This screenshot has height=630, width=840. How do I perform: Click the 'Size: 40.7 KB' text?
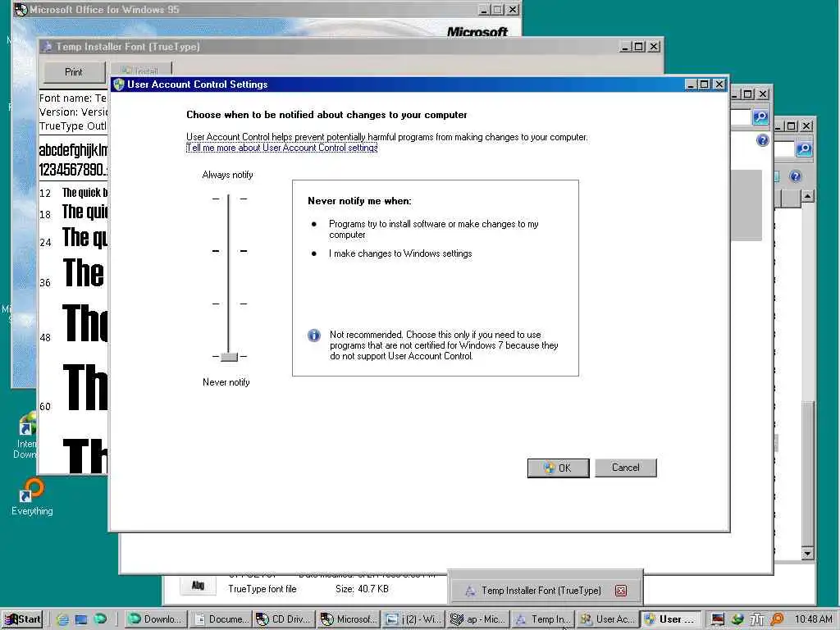tap(362, 589)
